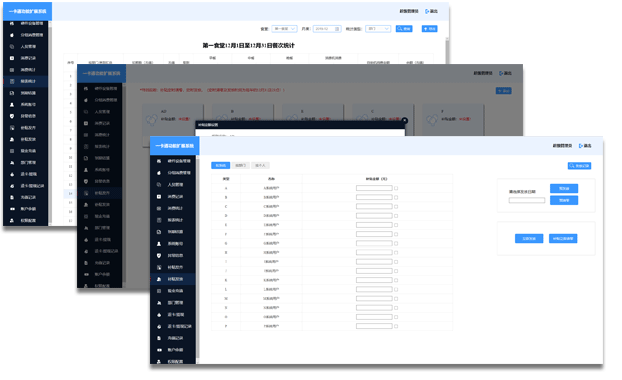Click the subsidy amount input in row B
The width and height of the screenshot is (622, 380).
[374, 197]
